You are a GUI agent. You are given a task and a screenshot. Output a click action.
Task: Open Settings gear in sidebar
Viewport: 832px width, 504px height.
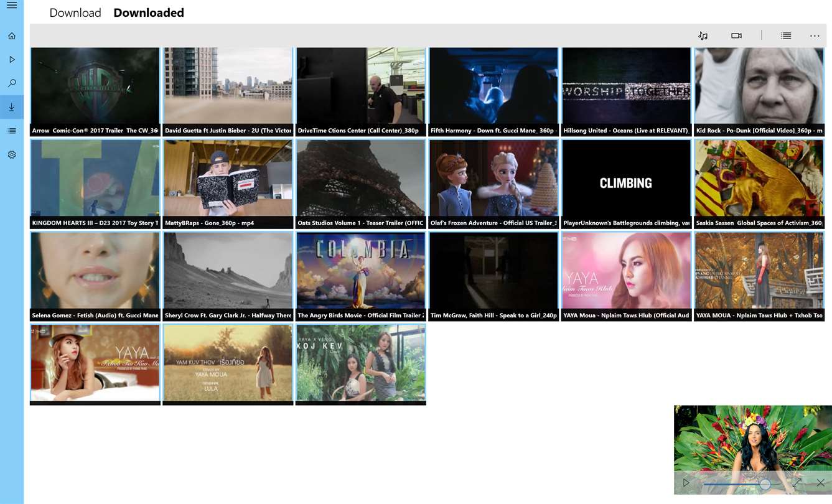tap(12, 154)
